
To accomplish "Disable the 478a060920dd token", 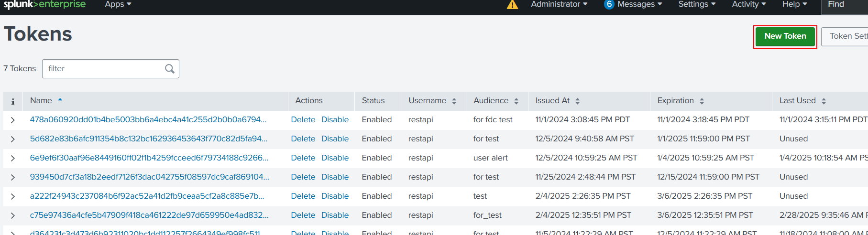I will click(335, 119).
